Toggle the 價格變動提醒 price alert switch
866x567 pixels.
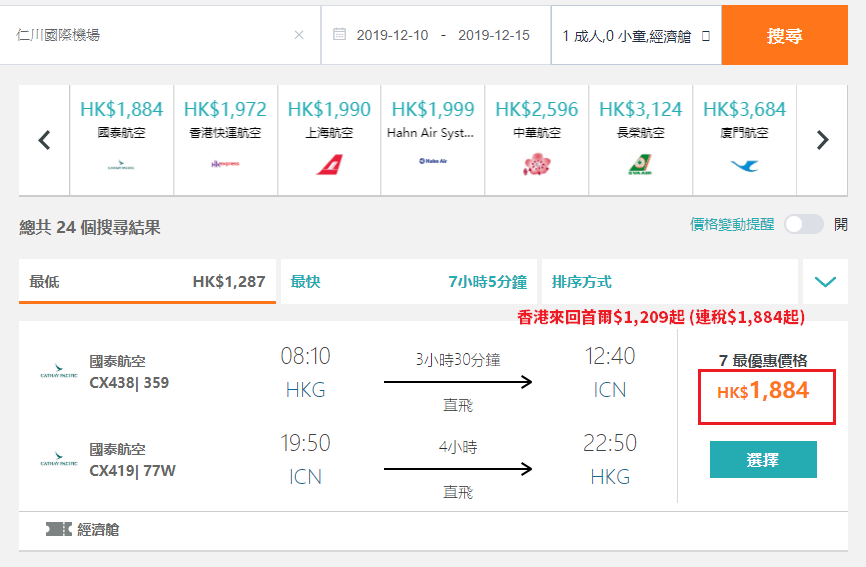804,225
